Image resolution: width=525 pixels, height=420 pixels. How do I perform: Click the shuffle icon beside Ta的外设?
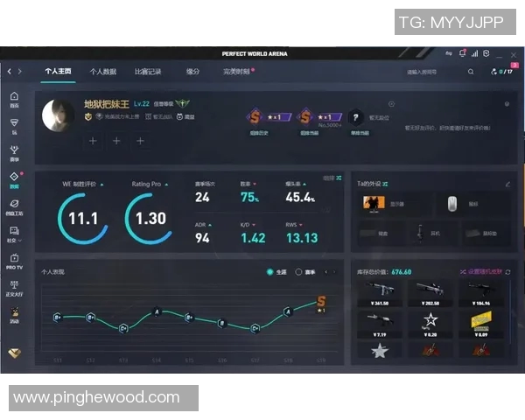tap(385, 184)
